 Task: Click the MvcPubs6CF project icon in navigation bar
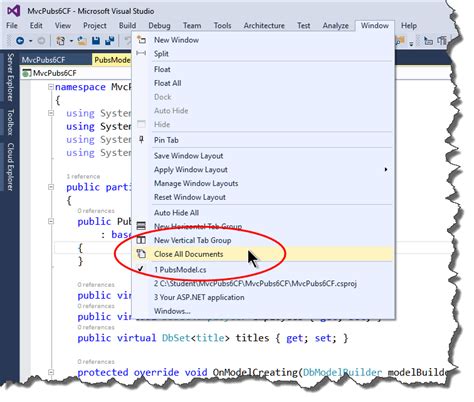[27, 73]
